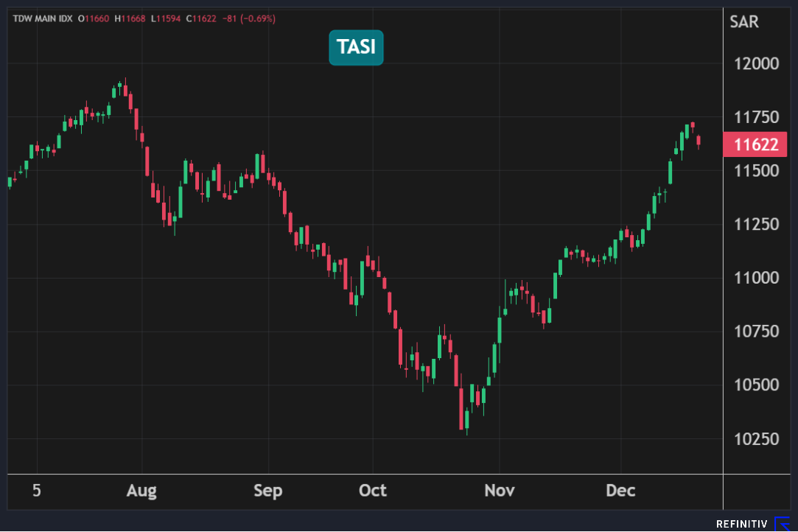Click the Open value O11660
Viewport: 798px width, 532px height.
pyautogui.click(x=95, y=18)
